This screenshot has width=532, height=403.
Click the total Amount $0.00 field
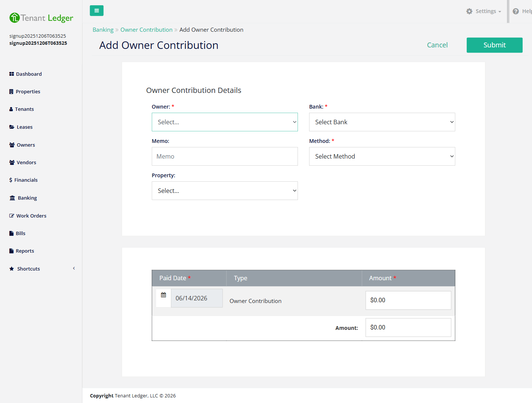tap(408, 327)
